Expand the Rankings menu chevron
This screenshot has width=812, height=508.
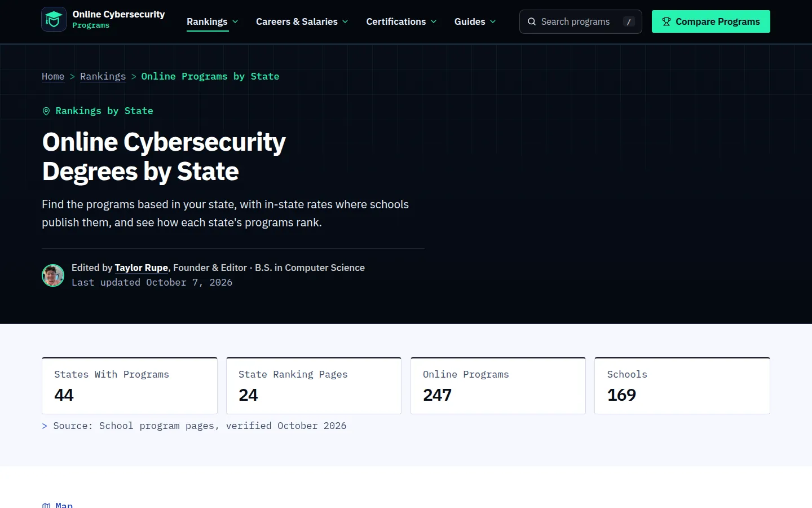point(235,21)
